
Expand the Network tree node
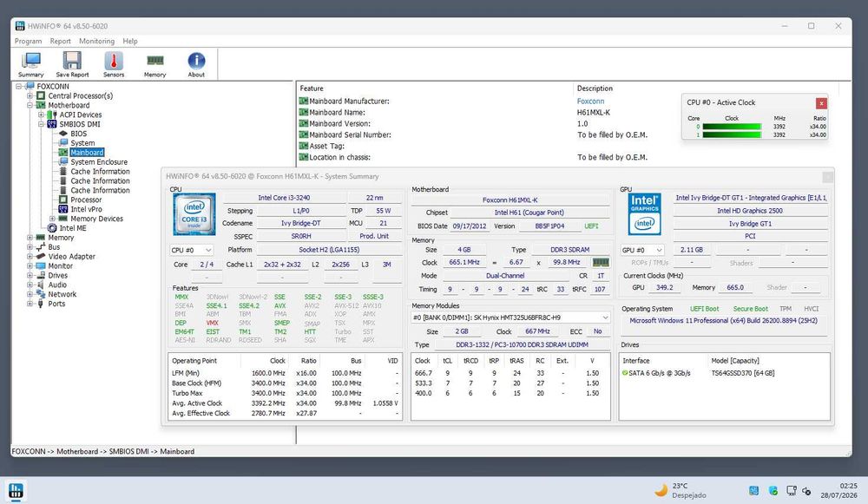point(30,294)
